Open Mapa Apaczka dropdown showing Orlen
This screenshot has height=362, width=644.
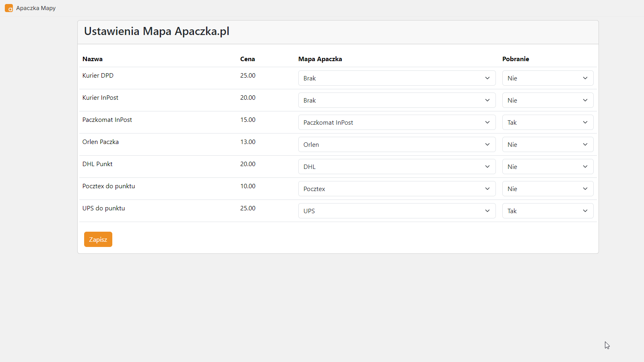(x=397, y=144)
